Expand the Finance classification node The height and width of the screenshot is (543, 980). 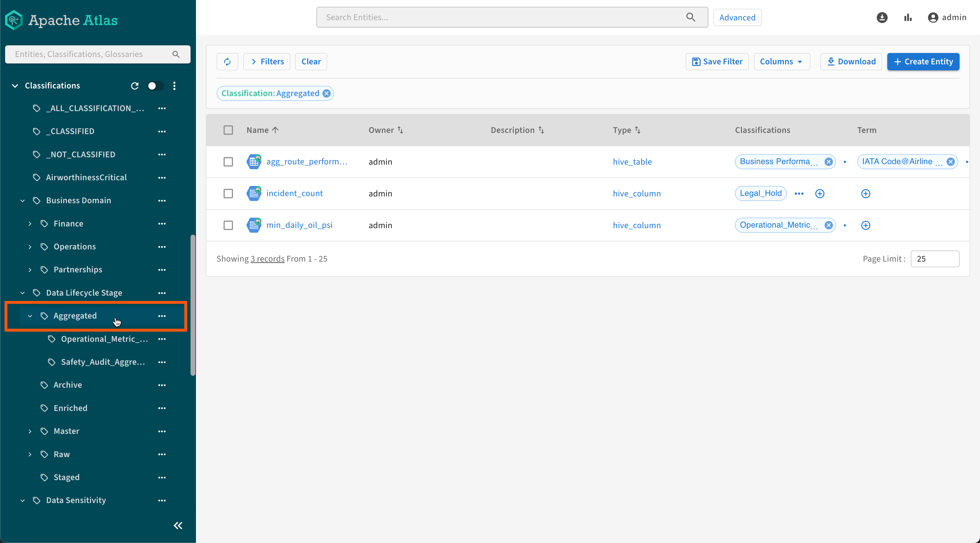[x=30, y=224]
